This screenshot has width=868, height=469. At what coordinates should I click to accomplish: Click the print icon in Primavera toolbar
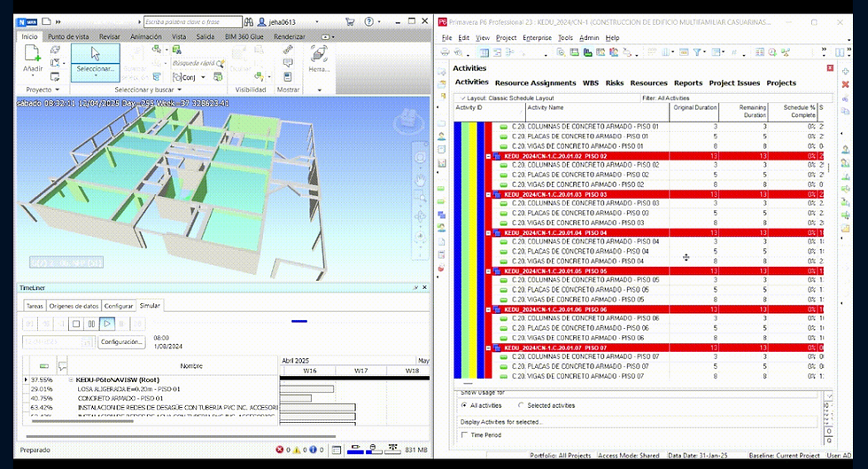click(x=445, y=52)
